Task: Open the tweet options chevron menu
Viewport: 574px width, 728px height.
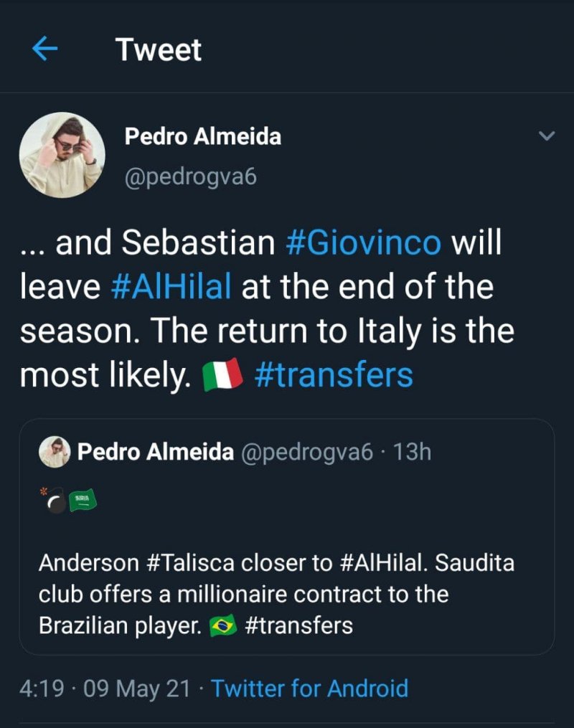Action: (547, 136)
